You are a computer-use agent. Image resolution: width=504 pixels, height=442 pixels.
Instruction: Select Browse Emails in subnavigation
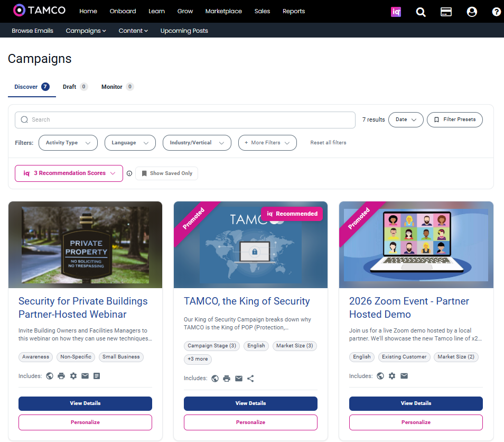[x=32, y=31]
